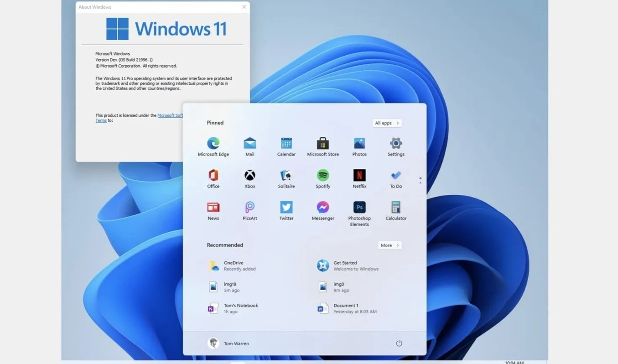This screenshot has width=618, height=364.
Task: Open PicsArt from pinned apps
Action: click(249, 207)
